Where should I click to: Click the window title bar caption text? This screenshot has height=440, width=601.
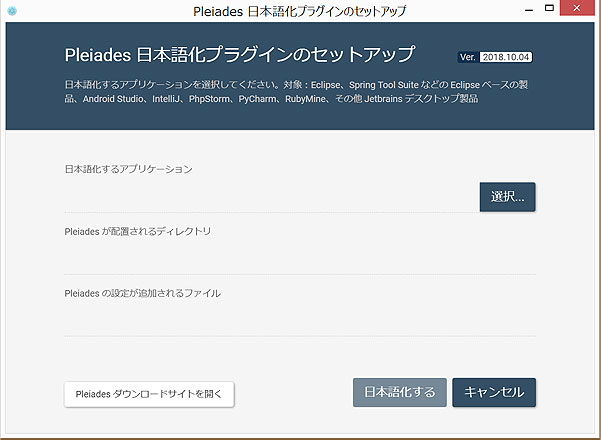(x=299, y=11)
